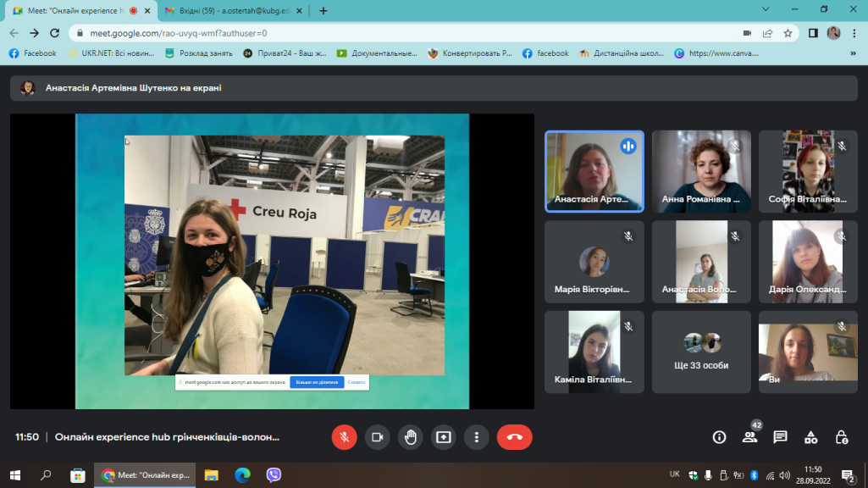868x488 pixels.
Task: Open Windows notification center
Action: [x=848, y=475]
